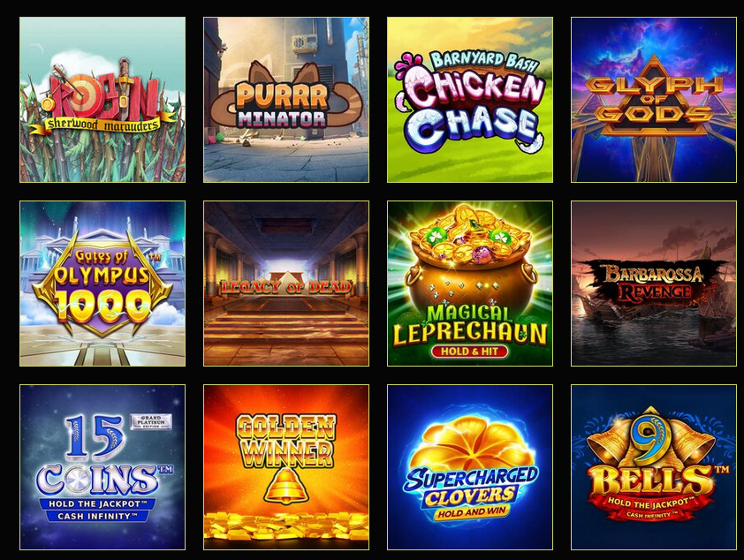Image resolution: width=744 pixels, height=560 pixels.
Task: Click the golden bell in Golden Winner
Action: 286,486
